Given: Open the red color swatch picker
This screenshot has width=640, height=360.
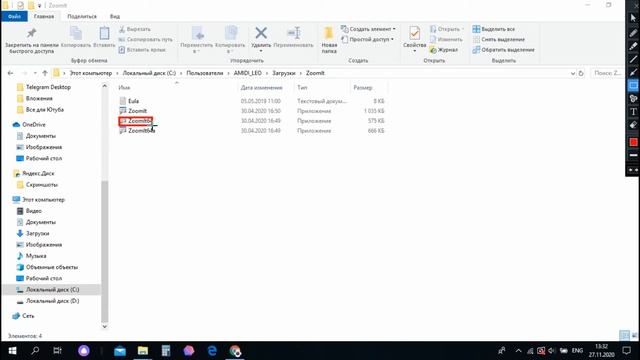Looking at the screenshot, I should click(633, 142).
